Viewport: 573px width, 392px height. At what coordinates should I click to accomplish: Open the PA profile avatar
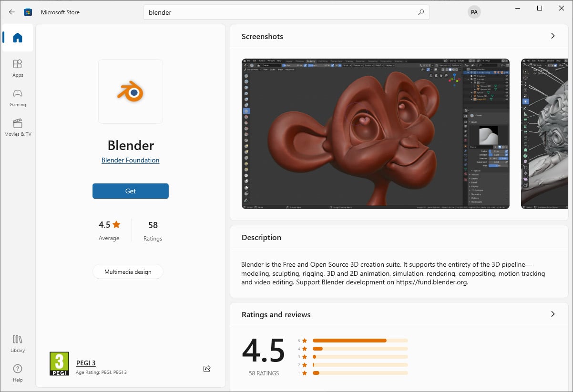(474, 12)
